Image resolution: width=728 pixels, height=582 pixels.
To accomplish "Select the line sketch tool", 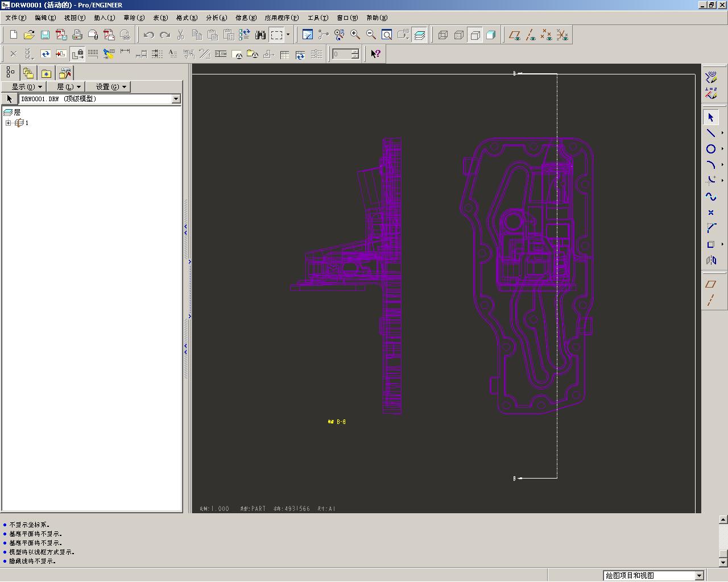I will [x=710, y=133].
